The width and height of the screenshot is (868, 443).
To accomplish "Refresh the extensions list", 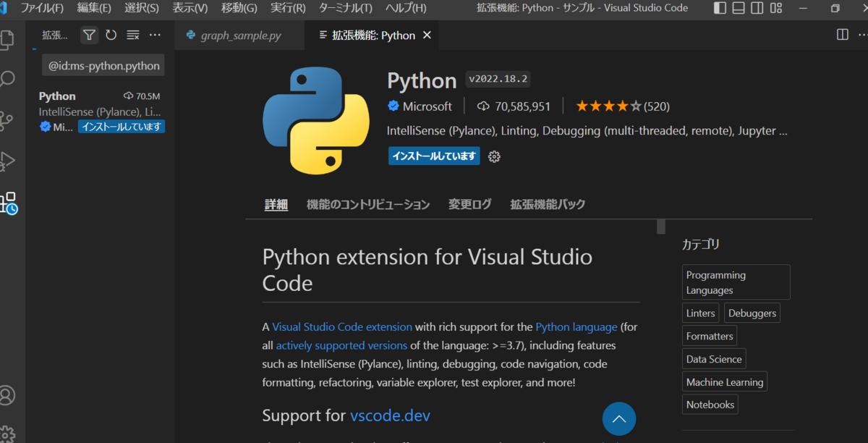I will [x=111, y=35].
